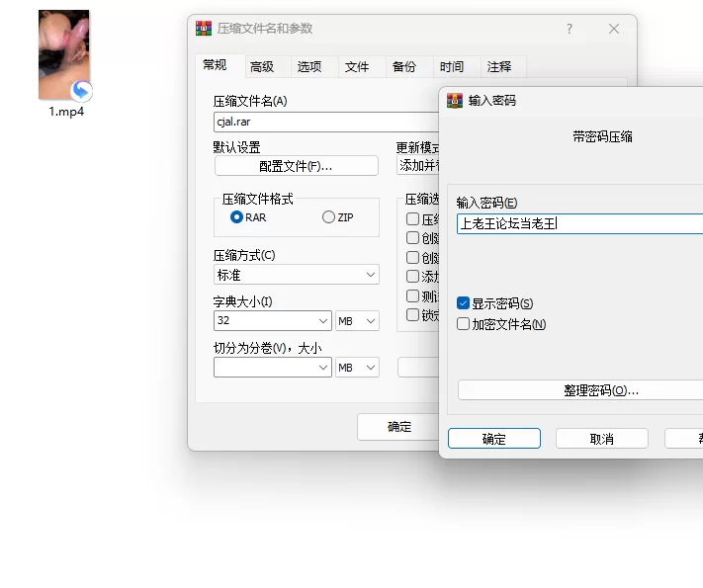Screen dimensions: 703x588
Task: Select the 1.mp4 file thumbnail
Action: click(x=64, y=54)
